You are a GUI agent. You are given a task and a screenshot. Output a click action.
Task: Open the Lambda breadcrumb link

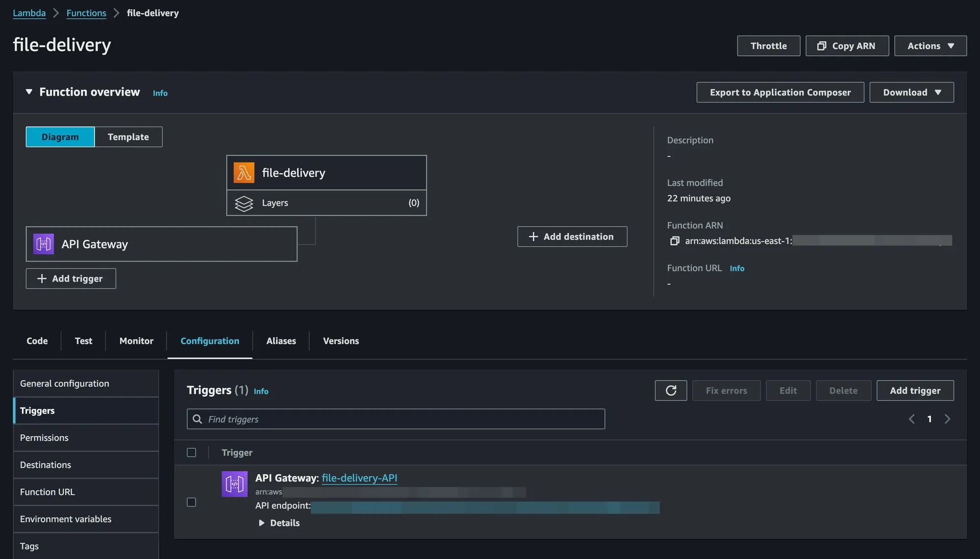(29, 13)
